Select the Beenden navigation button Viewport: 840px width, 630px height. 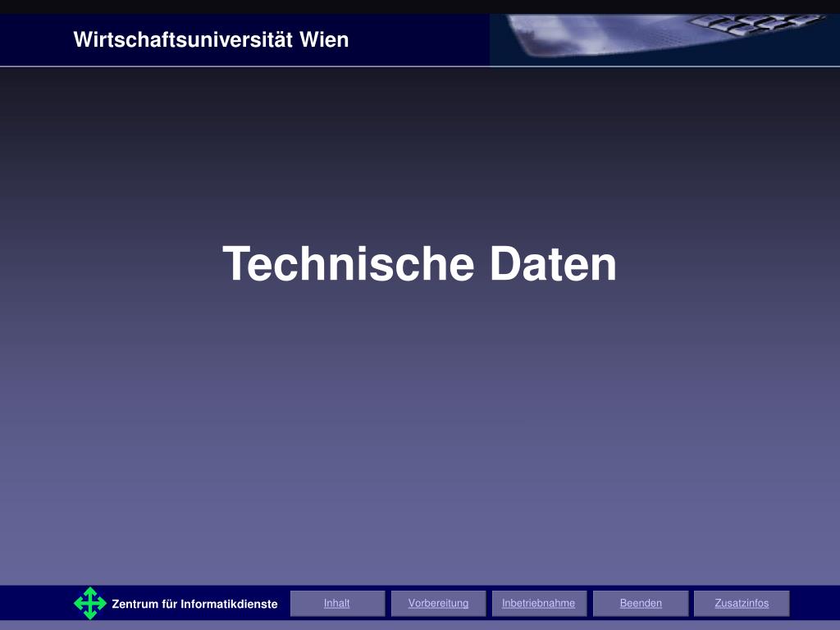641,603
